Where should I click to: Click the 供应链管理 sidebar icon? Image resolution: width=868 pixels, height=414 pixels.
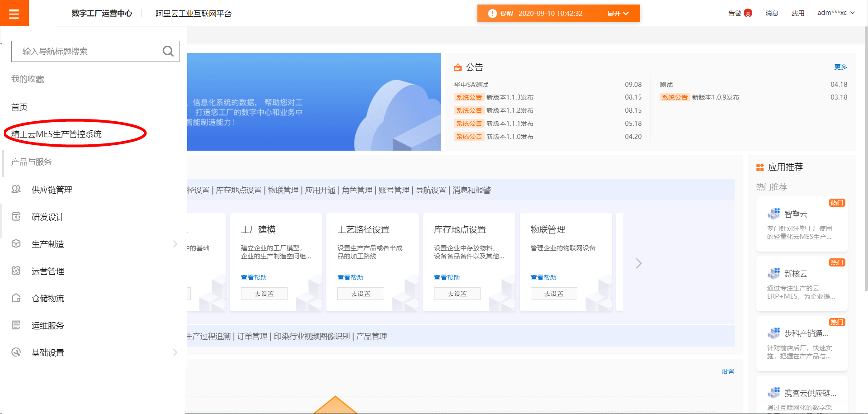(16, 189)
